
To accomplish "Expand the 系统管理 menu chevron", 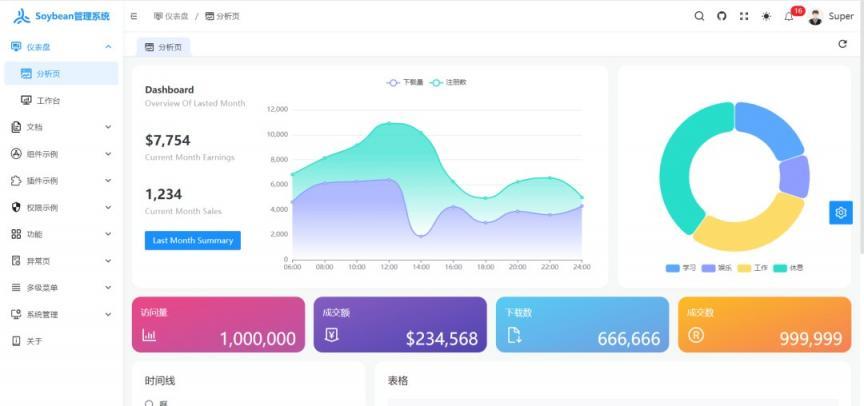I will [108, 314].
